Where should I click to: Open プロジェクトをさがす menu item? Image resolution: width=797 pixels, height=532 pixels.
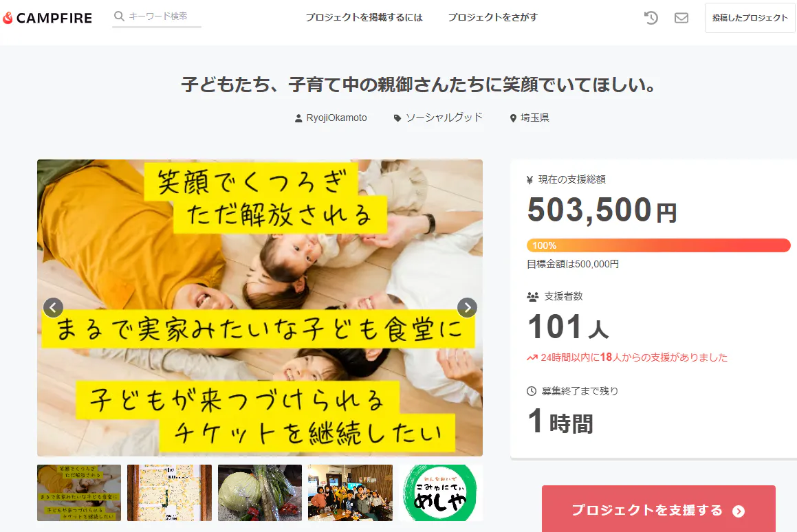492,17
